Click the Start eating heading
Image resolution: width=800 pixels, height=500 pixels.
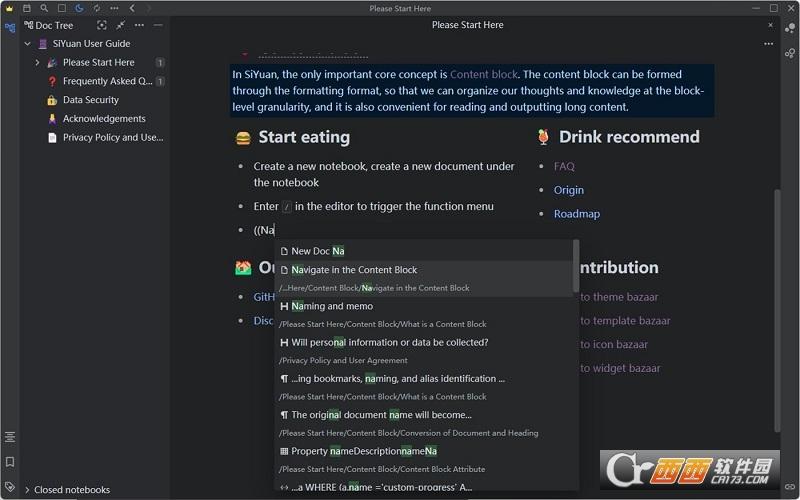304,137
